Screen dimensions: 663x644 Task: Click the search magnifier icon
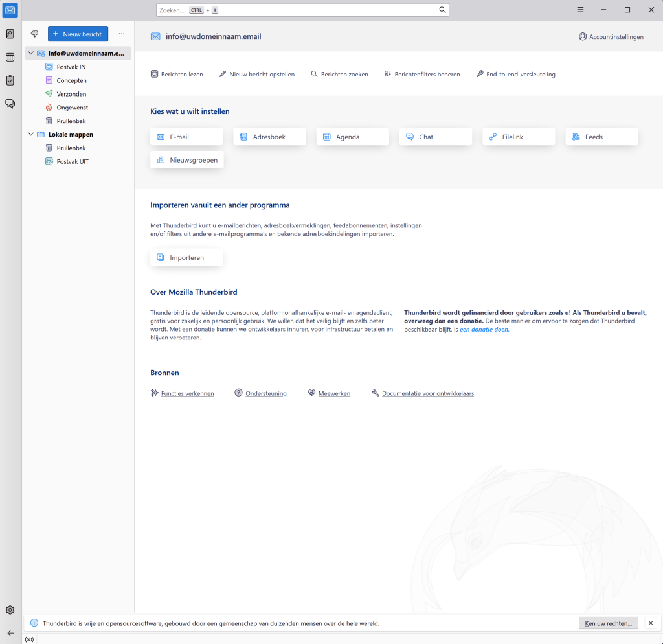click(x=442, y=10)
